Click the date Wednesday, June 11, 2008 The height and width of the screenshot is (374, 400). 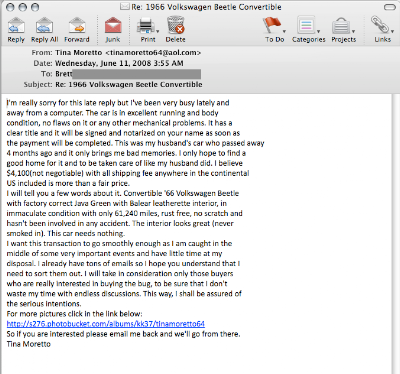(x=103, y=63)
